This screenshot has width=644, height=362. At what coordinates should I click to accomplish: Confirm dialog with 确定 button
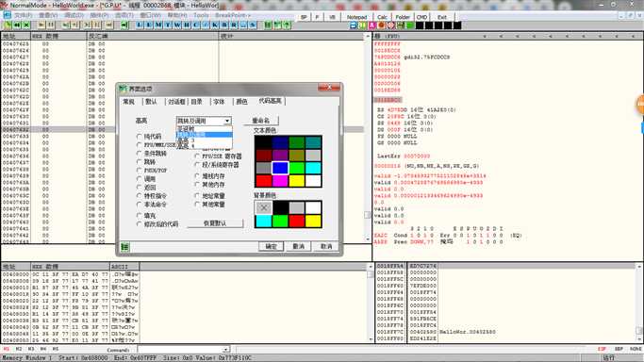pyautogui.click(x=271, y=246)
